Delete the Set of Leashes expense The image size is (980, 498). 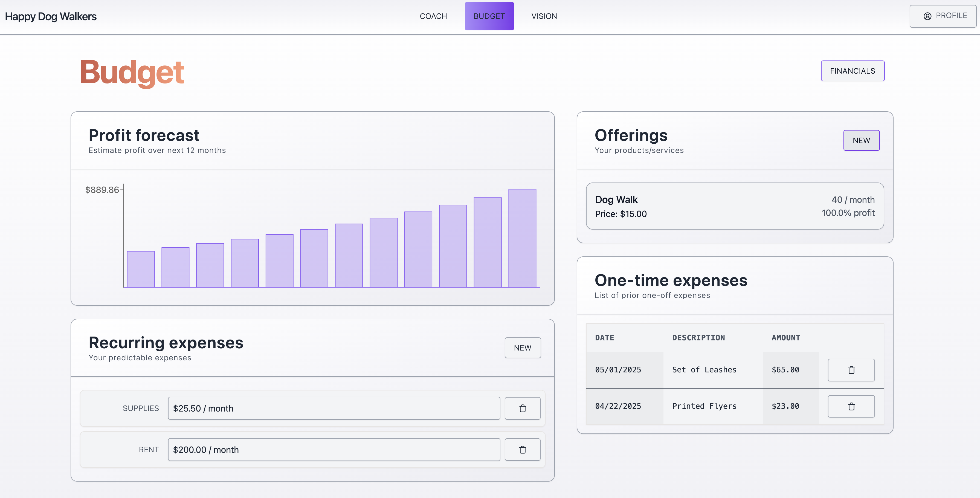click(x=851, y=369)
